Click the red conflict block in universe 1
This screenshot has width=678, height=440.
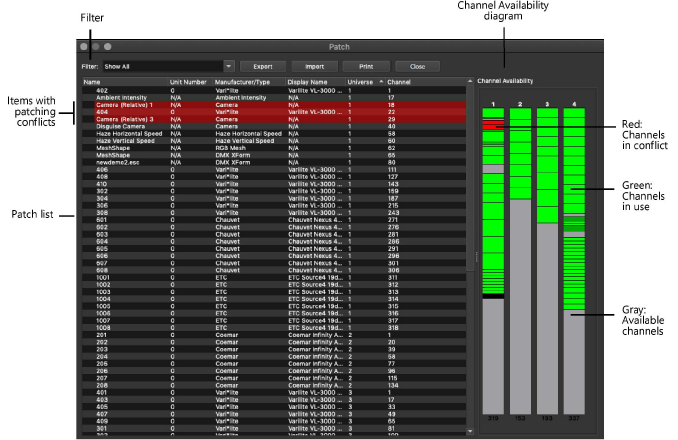click(493, 125)
